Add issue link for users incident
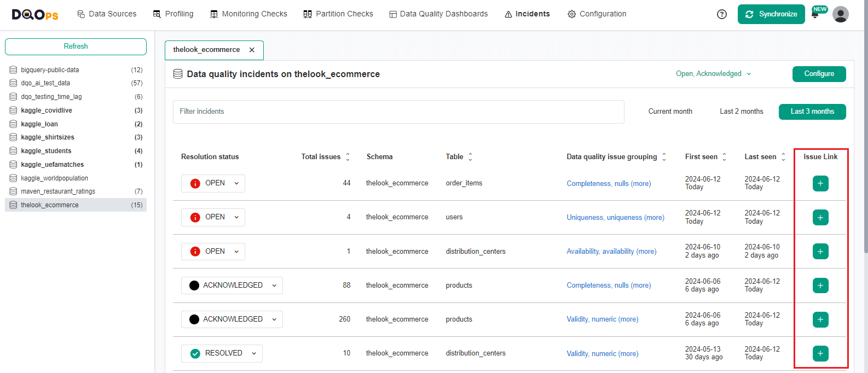 point(820,218)
